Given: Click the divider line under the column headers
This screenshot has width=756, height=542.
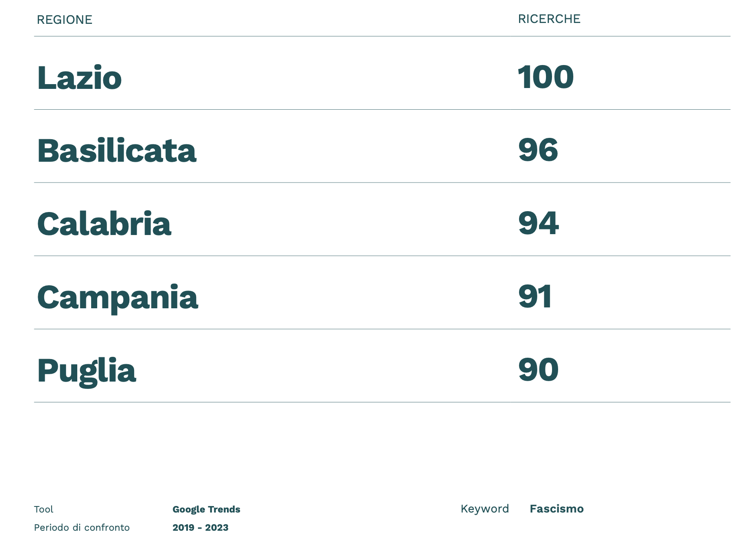Looking at the screenshot, I should (x=382, y=36).
